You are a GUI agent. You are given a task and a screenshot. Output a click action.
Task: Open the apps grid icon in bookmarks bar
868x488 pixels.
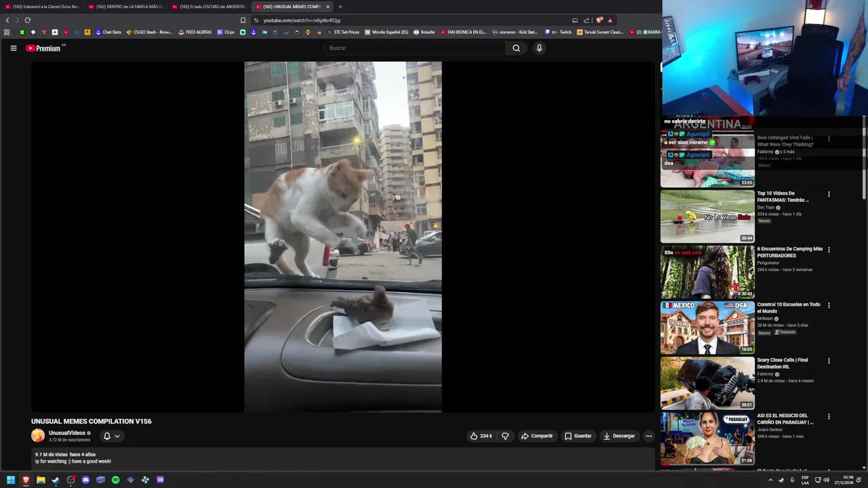click(x=7, y=32)
